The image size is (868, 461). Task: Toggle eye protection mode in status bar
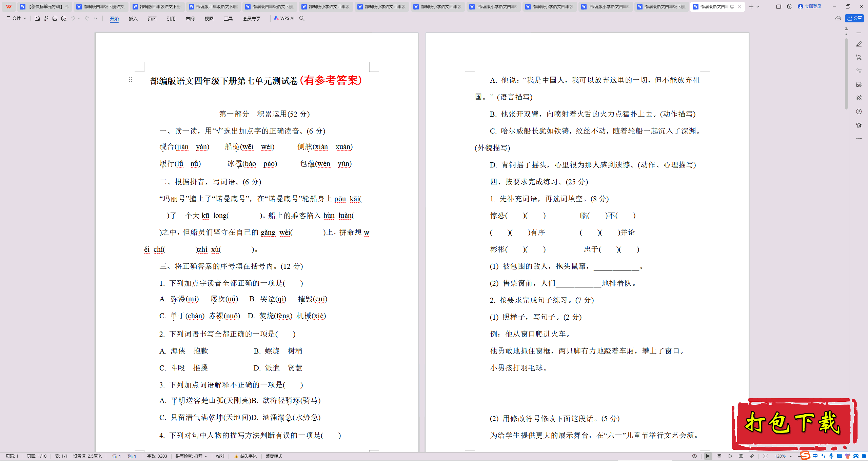pyautogui.click(x=694, y=456)
